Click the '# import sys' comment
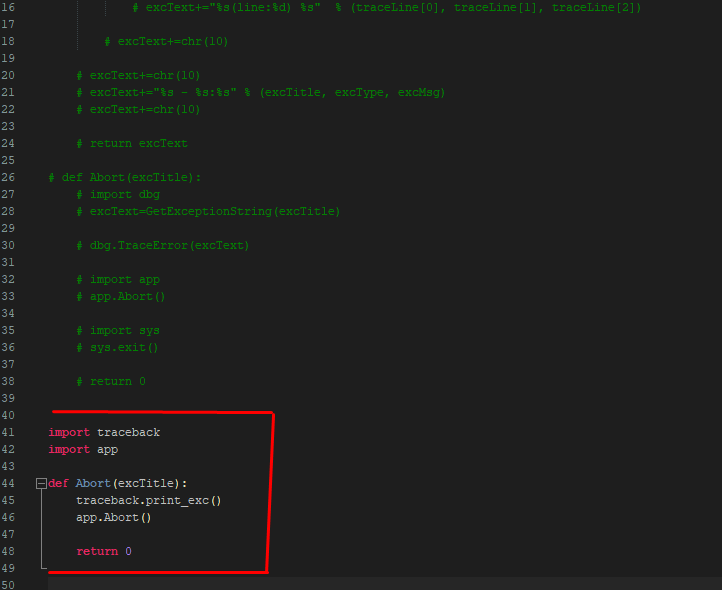The height and width of the screenshot is (590, 722). [117, 330]
